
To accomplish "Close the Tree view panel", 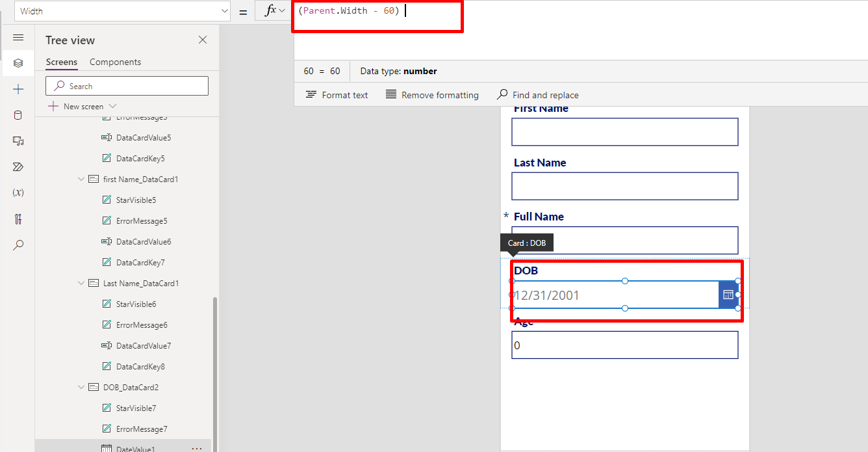I will (x=203, y=40).
